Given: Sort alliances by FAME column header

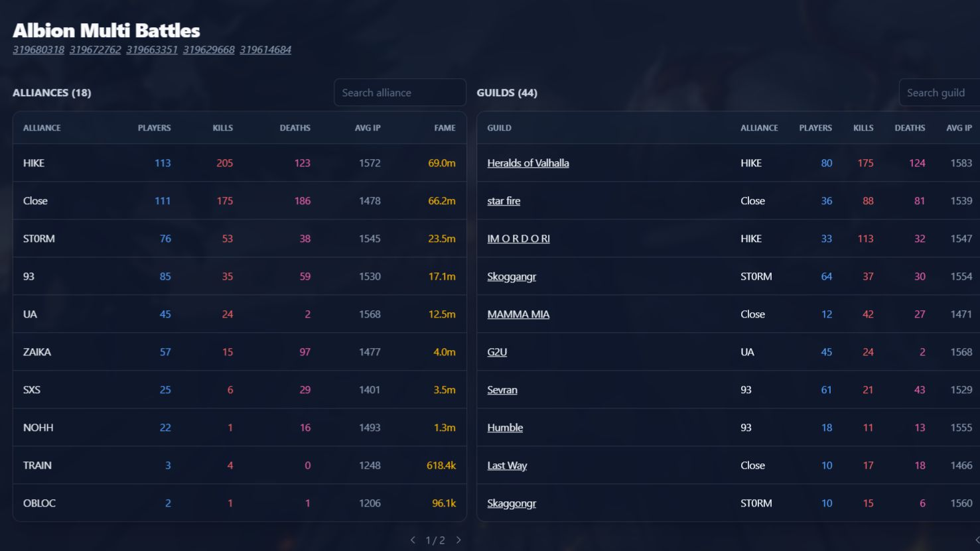Looking at the screenshot, I should point(445,128).
